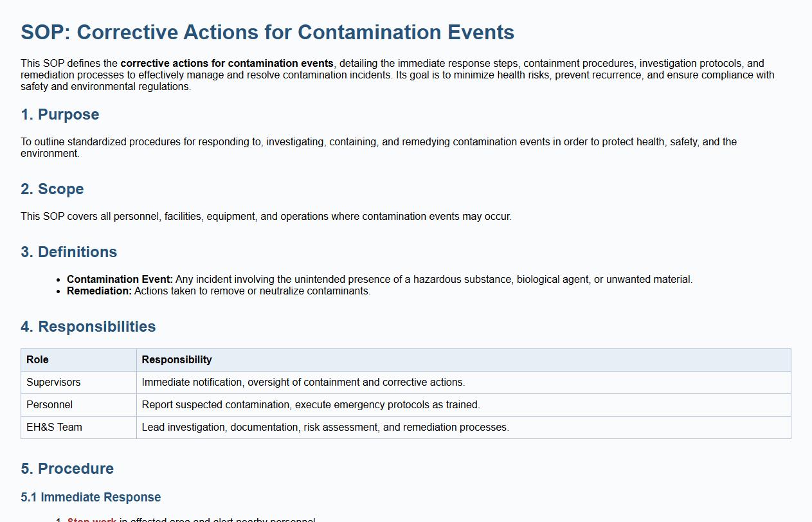Click the red 'Stop work' text

pyautogui.click(x=91, y=519)
